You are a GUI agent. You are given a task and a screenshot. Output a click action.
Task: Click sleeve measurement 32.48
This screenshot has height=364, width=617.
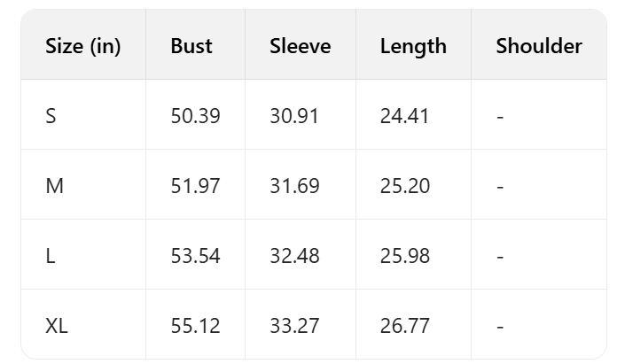pyautogui.click(x=295, y=256)
